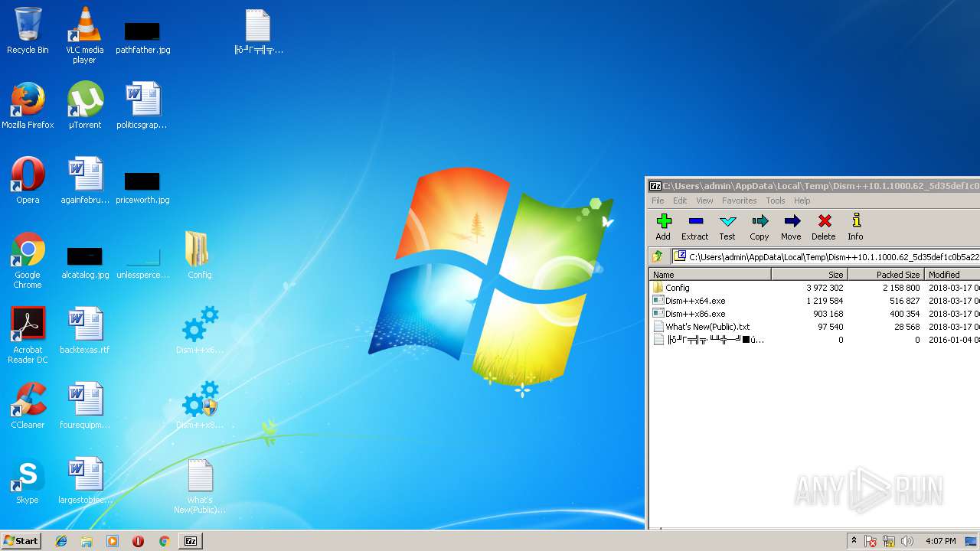The image size is (980, 551).
Task: Select the Dism++x8... desktop icon
Action: click(199, 406)
